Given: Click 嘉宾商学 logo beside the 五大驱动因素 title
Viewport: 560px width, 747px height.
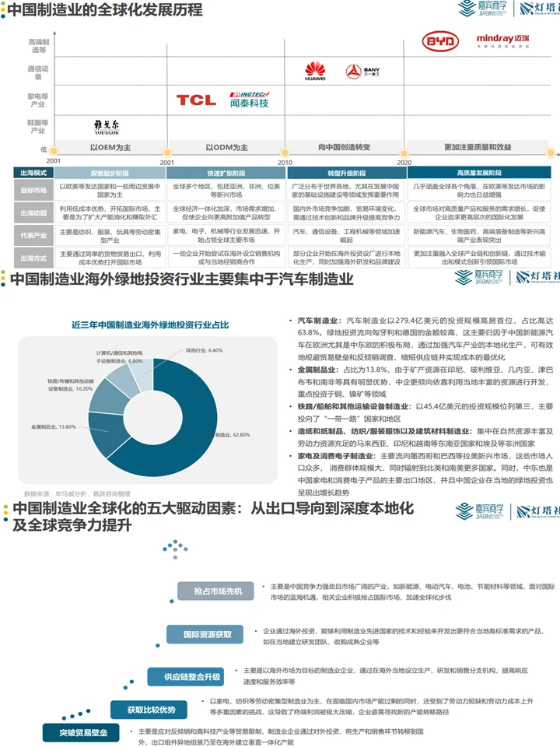Looking at the screenshot, I should pos(480,511).
